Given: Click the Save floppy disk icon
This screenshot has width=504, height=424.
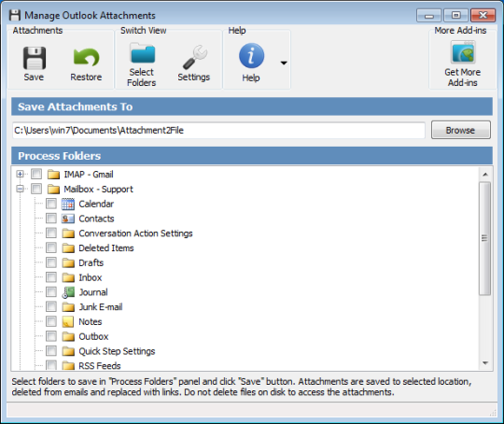Looking at the screenshot, I should pos(35,58).
